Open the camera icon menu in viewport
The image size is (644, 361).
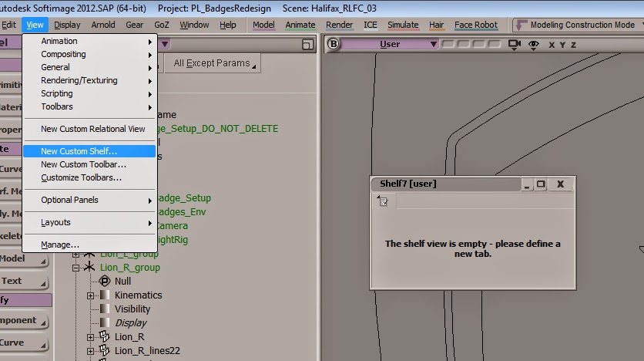pos(515,45)
